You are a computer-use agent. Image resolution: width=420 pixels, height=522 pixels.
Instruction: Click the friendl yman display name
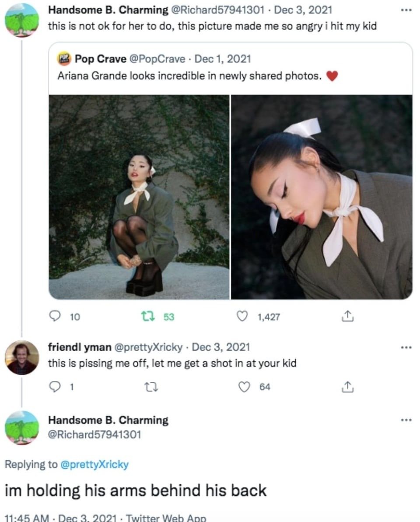(x=80, y=347)
